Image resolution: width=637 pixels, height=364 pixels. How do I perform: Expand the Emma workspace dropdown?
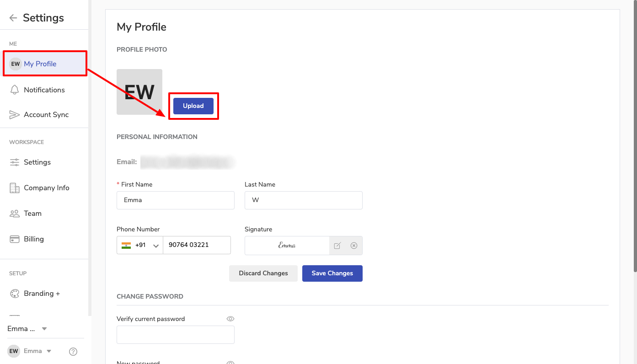click(x=44, y=329)
